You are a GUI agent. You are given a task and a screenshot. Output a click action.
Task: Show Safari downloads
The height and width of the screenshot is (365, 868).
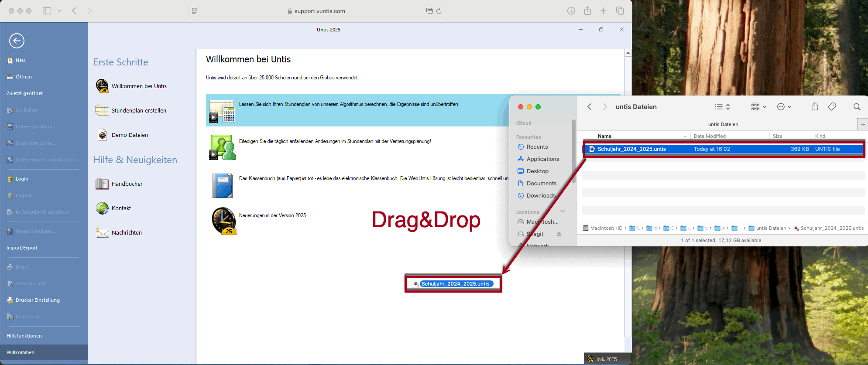tap(571, 11)
